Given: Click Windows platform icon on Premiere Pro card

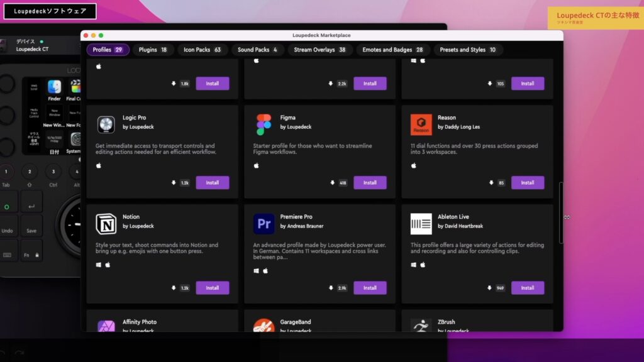Looking at the screenshot, I should [257, 271].
